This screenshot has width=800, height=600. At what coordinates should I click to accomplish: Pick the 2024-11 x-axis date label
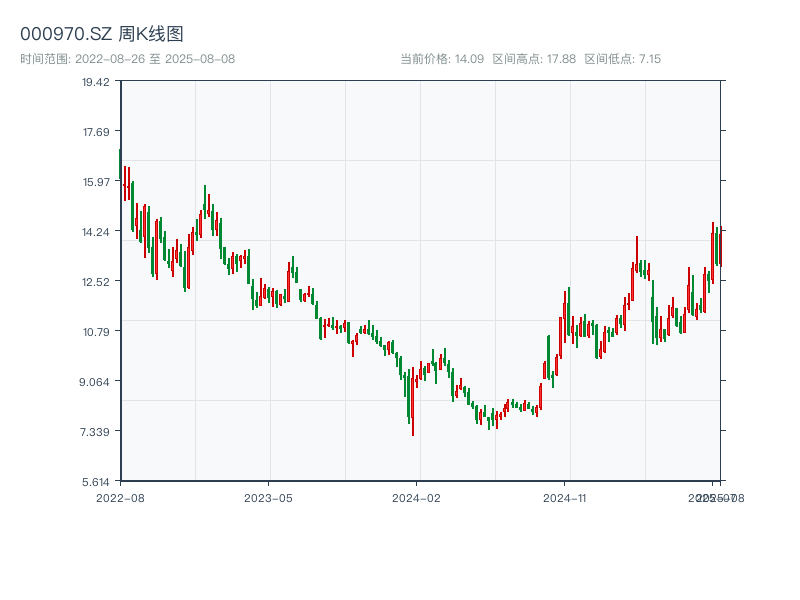click(565, 497)
